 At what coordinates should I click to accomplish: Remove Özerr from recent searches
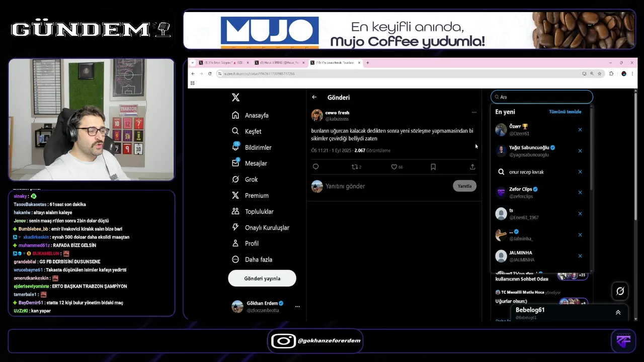click(x=580, y=130)
